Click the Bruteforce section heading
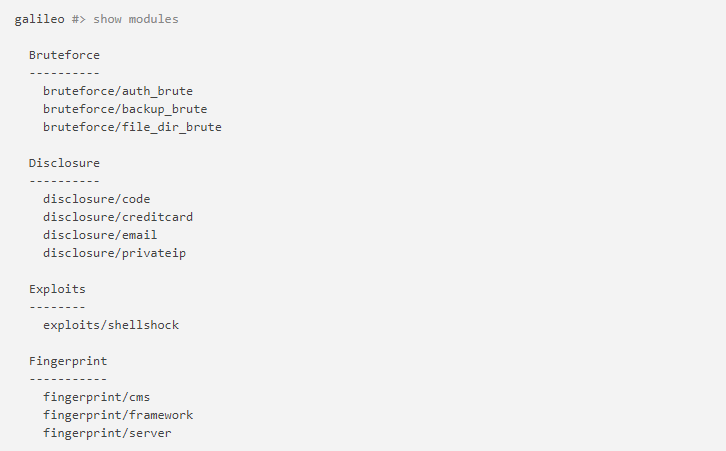 click(64, 55)
